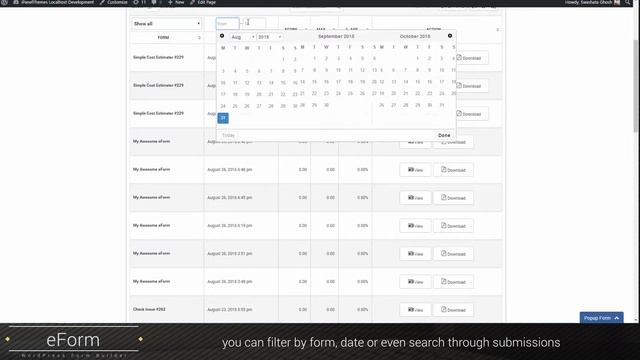Viewport: 640px width, 360px height.
Task: Sort by the FORM column arrows
Action: click(x=199, y=38)
